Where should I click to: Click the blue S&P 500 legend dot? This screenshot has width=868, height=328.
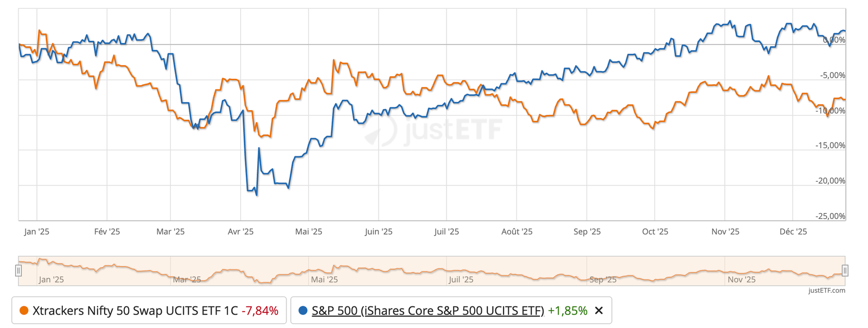tap(303, 311)
